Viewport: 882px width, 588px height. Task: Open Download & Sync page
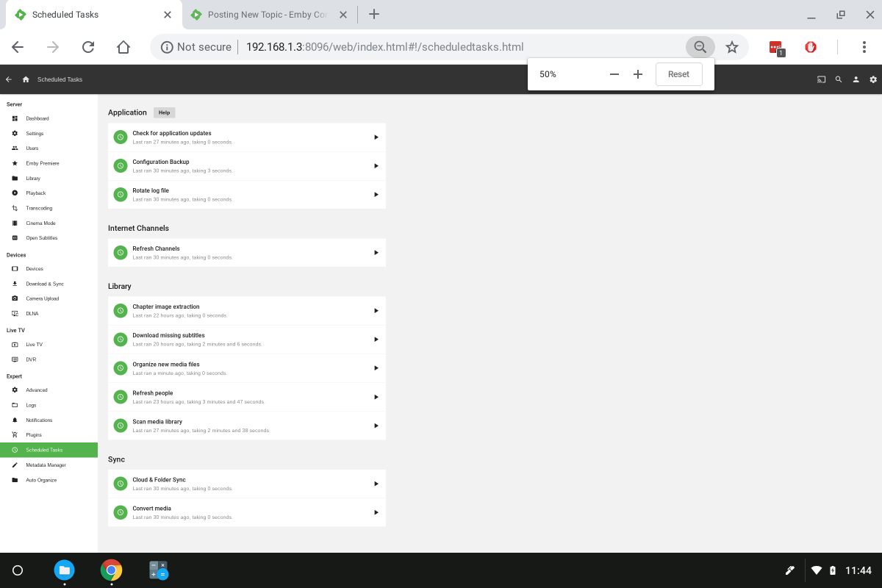(x=49, y=284)
